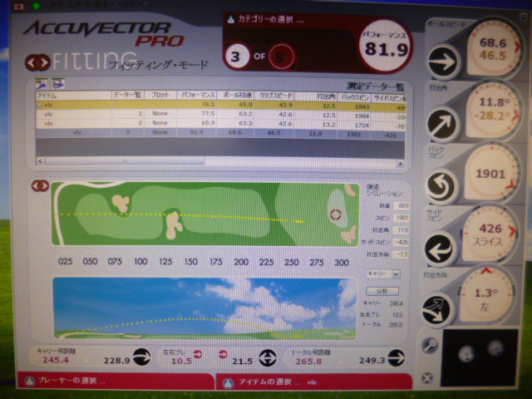
Task: Toggle the red arrows icon beside FITTING
Action: [37, 62]
